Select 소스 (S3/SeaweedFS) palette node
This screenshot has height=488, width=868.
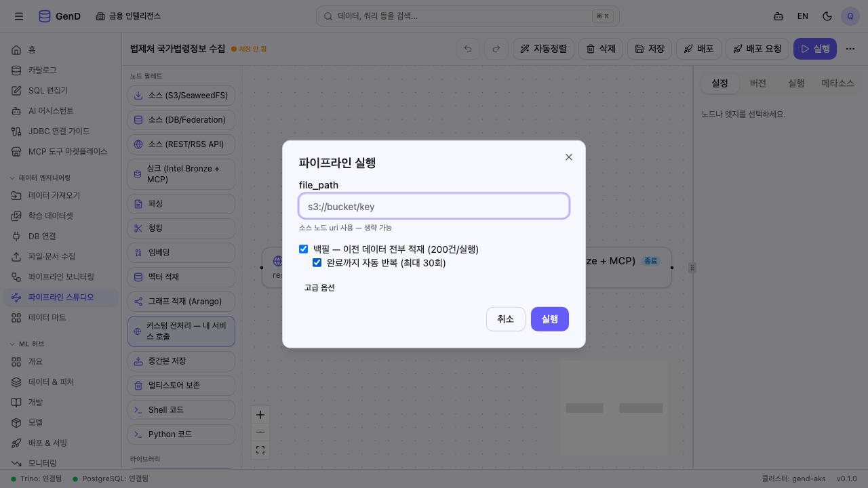coord(181,96)
